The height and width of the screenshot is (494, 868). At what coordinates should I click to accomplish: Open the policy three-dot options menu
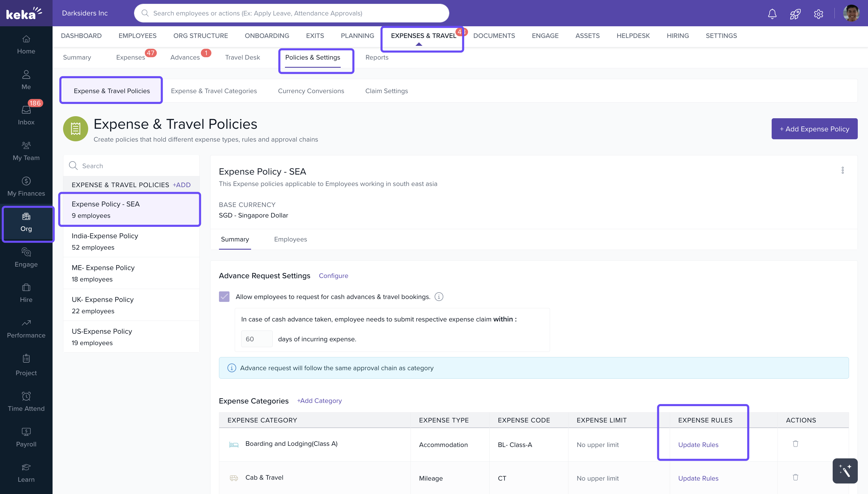tap(842, 170)
